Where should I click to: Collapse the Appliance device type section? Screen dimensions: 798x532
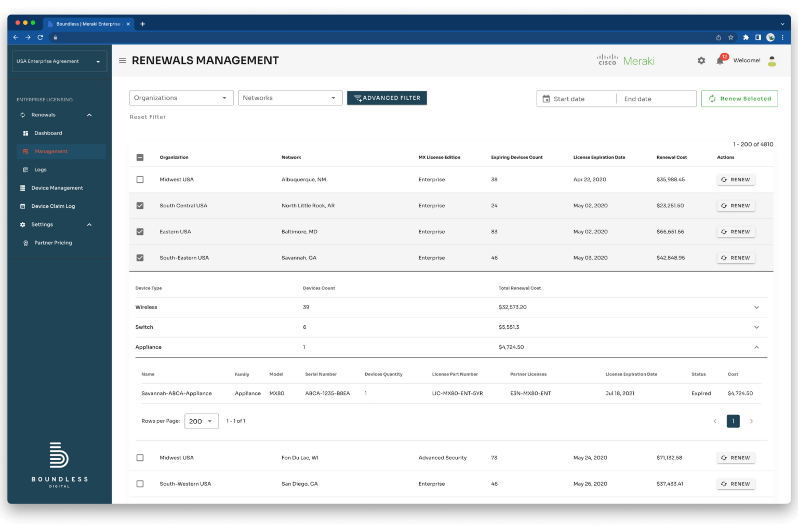coord(757,347)
